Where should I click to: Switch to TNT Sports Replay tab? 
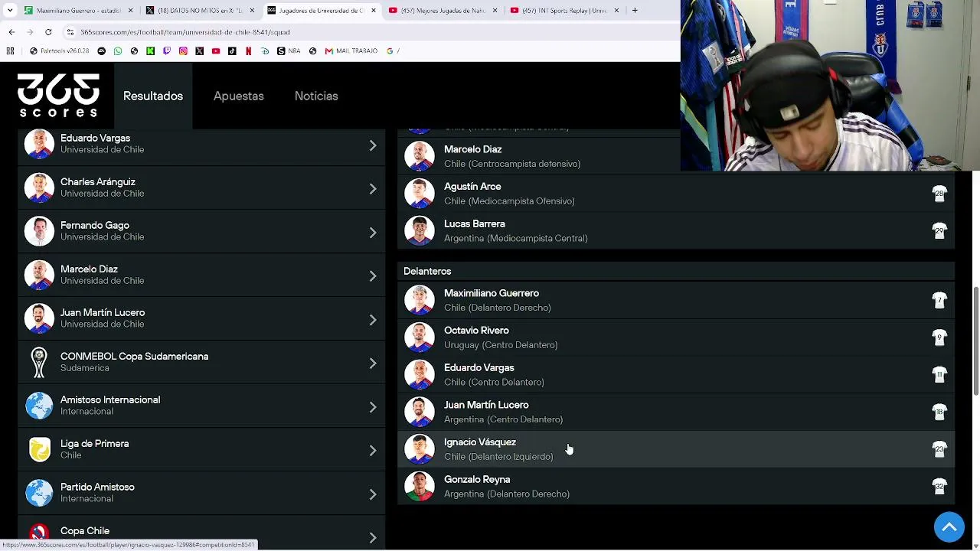[565, 10]
